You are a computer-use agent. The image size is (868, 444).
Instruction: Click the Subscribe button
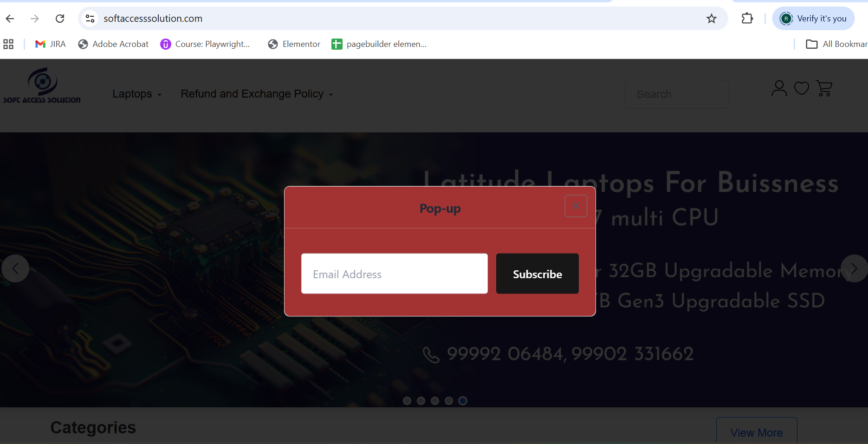(x=538, y=274)
